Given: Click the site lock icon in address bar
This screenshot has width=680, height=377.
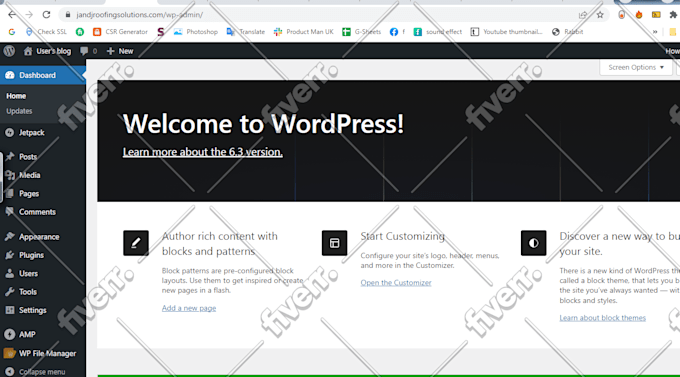Looking at the screenshot, I should [68, 15].
